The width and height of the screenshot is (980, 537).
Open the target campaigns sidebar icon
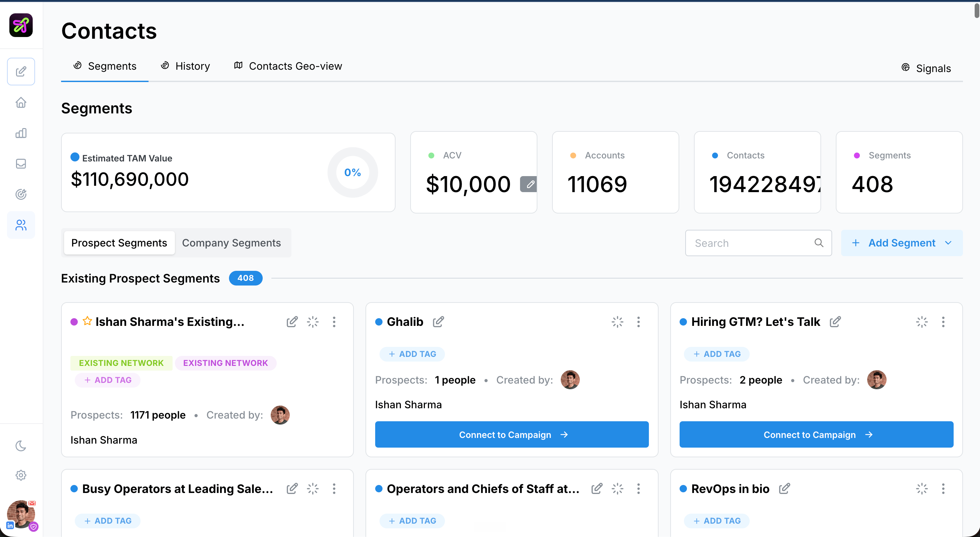tap(21, 194)
